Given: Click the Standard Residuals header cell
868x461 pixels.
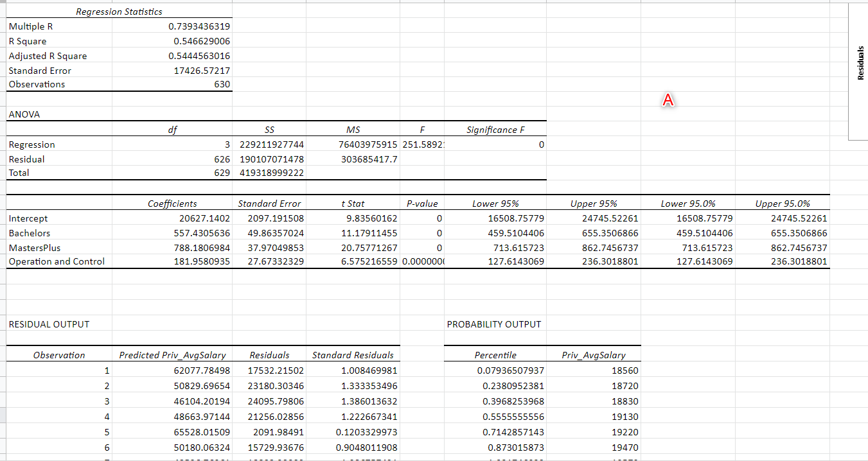Looking at the screenshot, I should 353,355.
